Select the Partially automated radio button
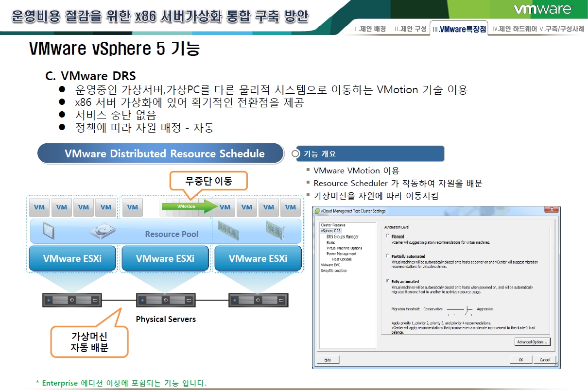The width and height of the screenshot is (588, 390). pos(387,256)
